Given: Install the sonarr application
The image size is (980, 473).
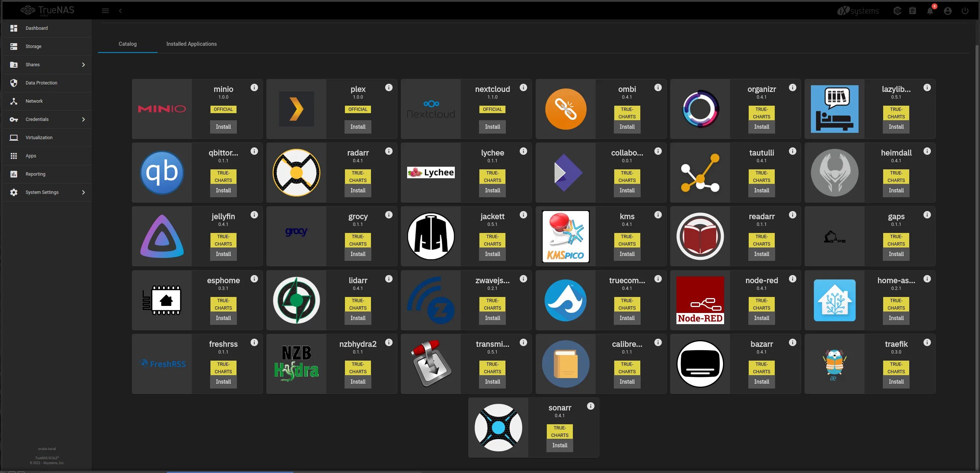Looking at the screenshot, I should coord(559,445).
